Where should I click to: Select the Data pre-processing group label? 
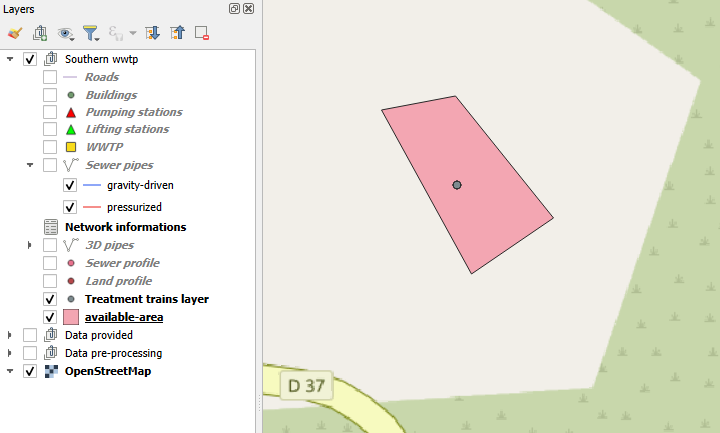tap(112, 353)
